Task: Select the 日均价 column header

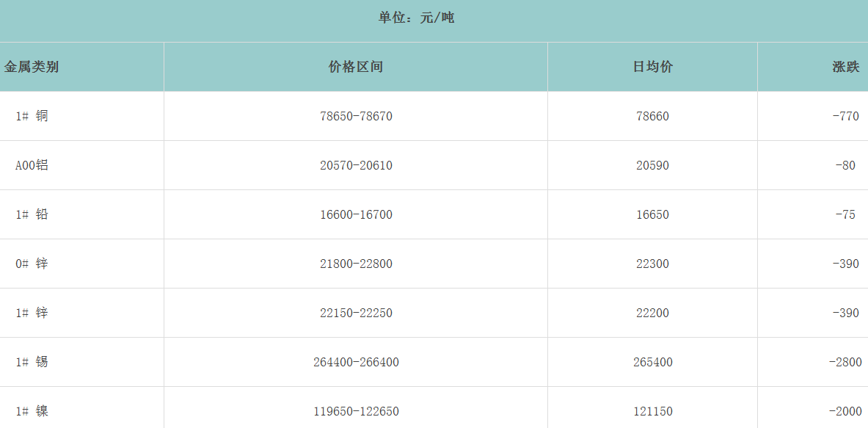Action: 652,67
